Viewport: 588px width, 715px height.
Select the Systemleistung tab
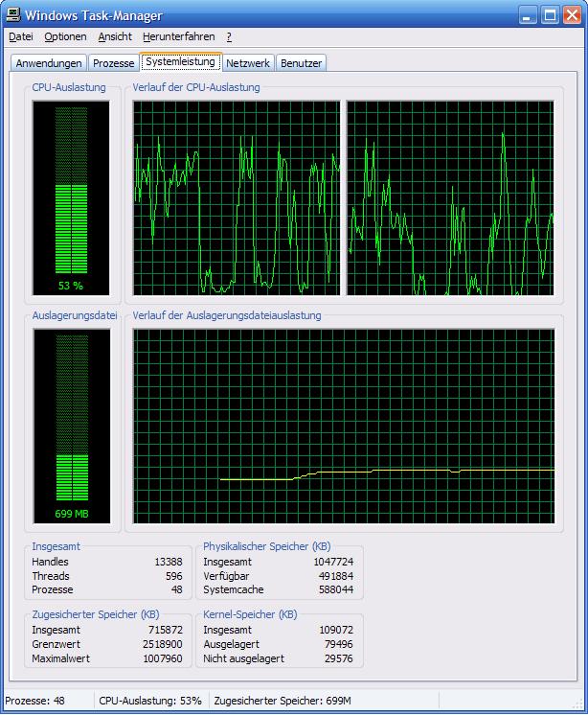tap(180, 61)
